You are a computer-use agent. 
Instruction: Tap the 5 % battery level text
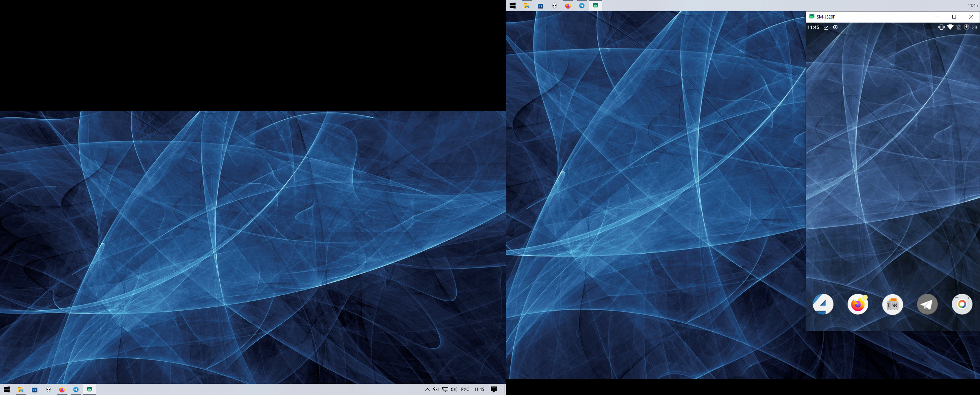pos(974,27)
